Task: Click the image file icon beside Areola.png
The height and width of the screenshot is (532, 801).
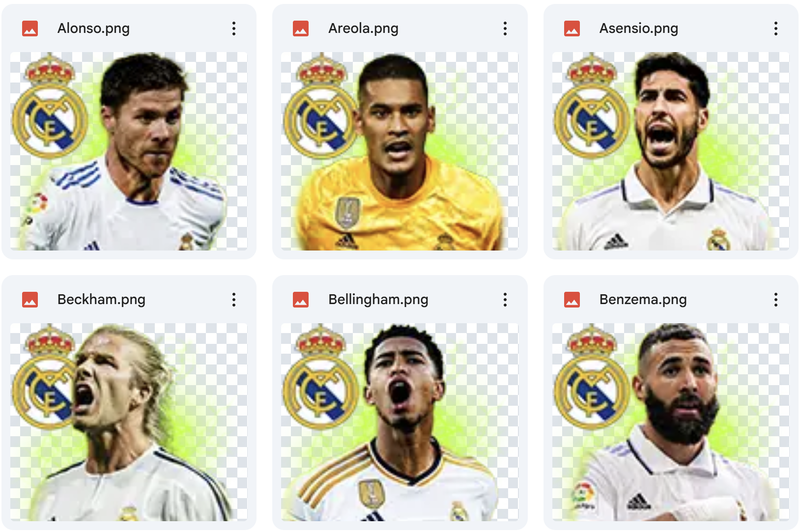Action: 301,28
